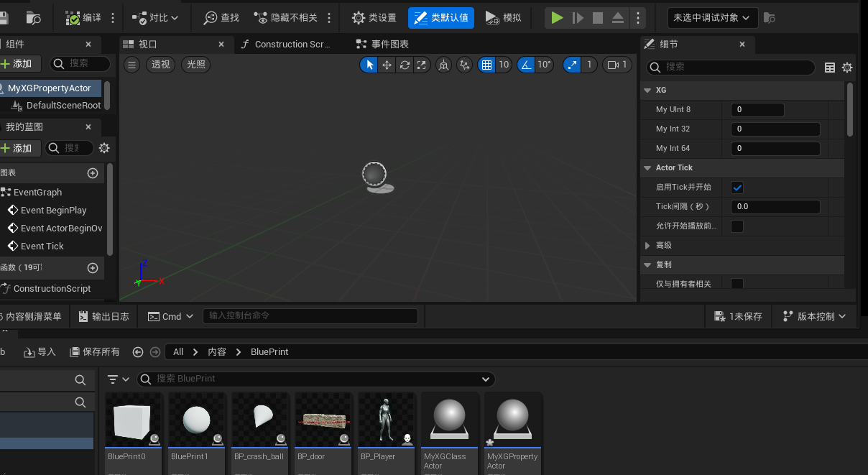868x475 pixels.
Task: Add a new function with plus icon
Action: click(x=93, y=268)
